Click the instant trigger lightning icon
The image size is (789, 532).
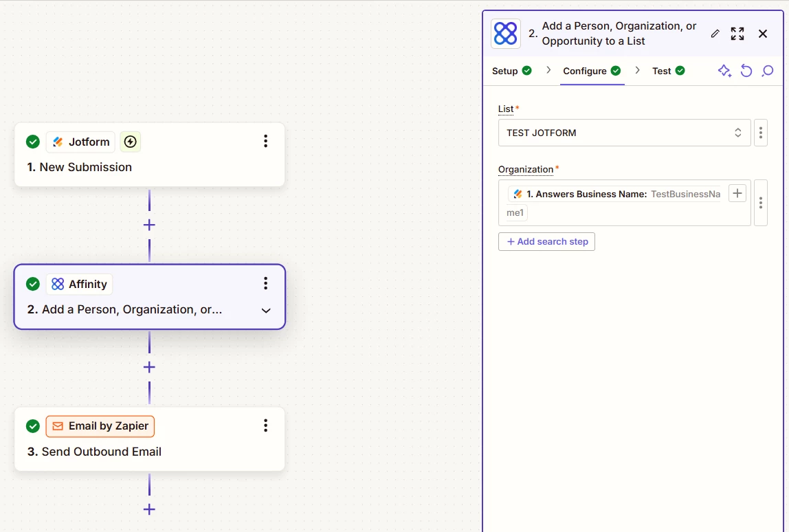pos(131,142)
